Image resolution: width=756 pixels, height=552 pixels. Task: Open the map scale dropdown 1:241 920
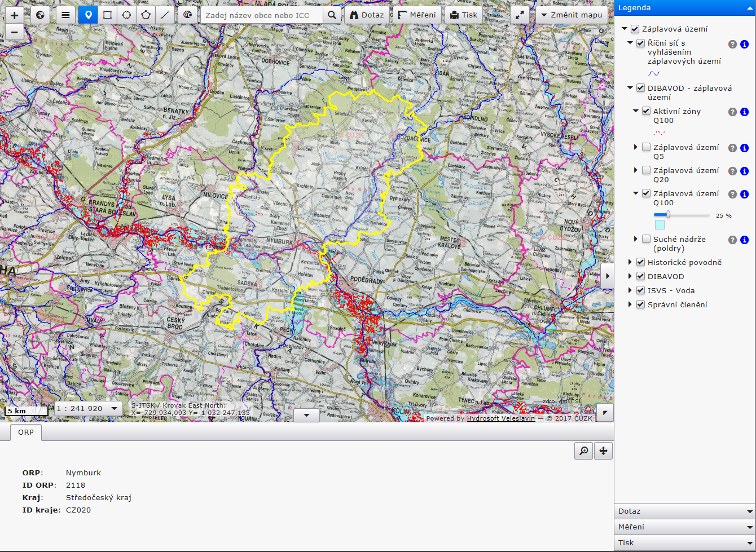(x=89, y=408)
